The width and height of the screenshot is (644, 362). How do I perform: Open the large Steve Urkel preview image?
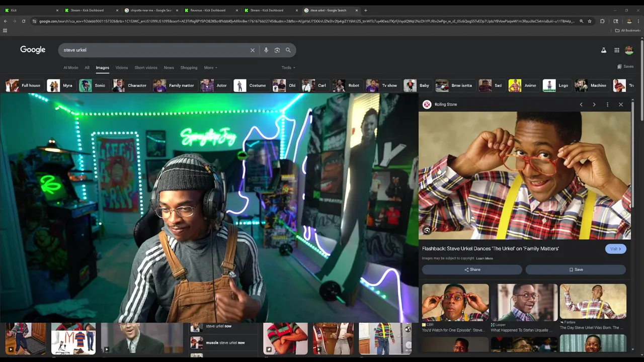coord(525,175)
